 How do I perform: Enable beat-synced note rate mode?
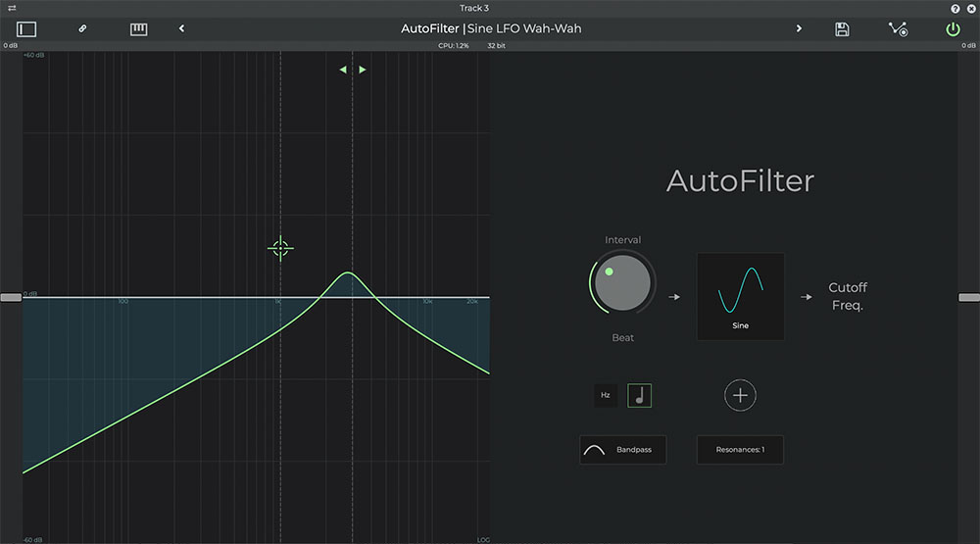click(639, 396)
